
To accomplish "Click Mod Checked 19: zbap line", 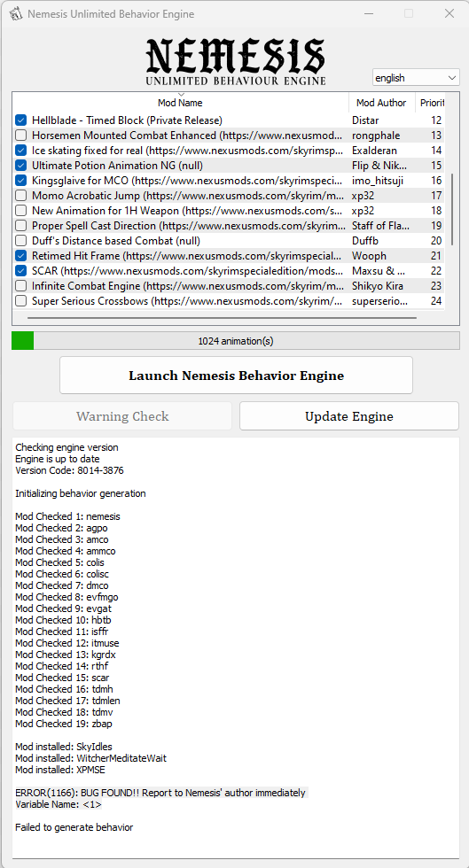I will coord(65,724).
